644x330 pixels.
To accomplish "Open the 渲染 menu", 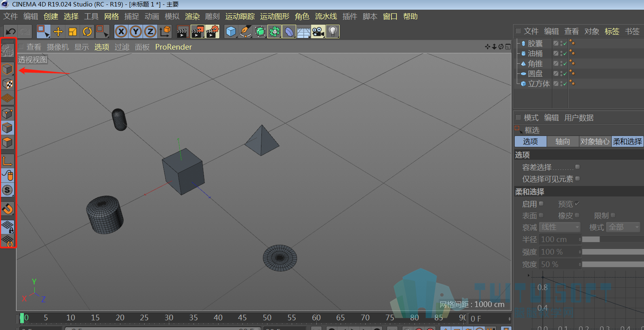I will point(192,17).
